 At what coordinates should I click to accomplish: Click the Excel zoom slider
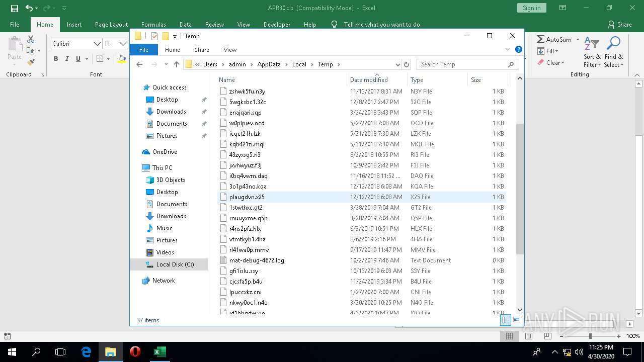point(590,336)
